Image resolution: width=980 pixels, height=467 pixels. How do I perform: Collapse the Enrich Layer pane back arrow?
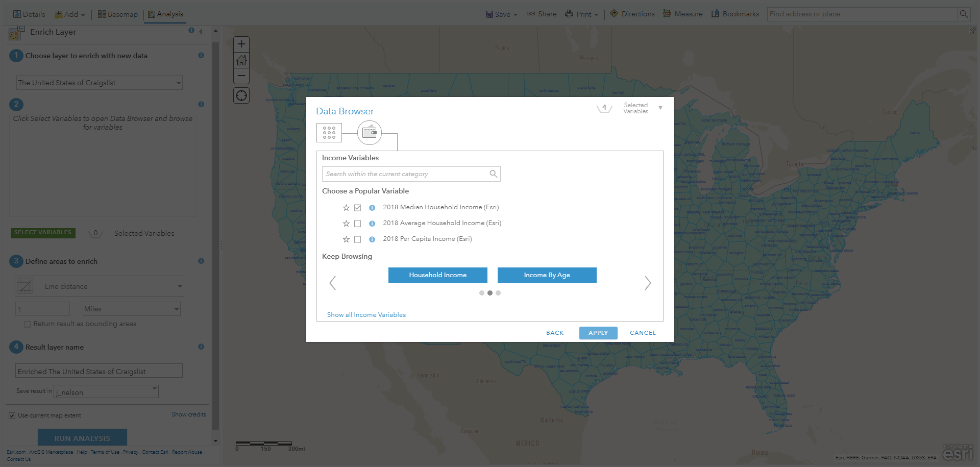(201, 32)
